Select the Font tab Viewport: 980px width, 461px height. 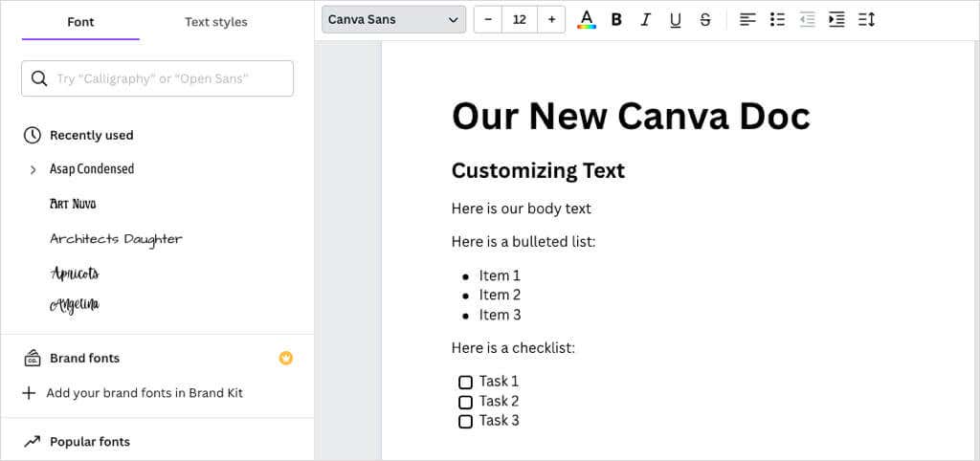click(80, 22)
